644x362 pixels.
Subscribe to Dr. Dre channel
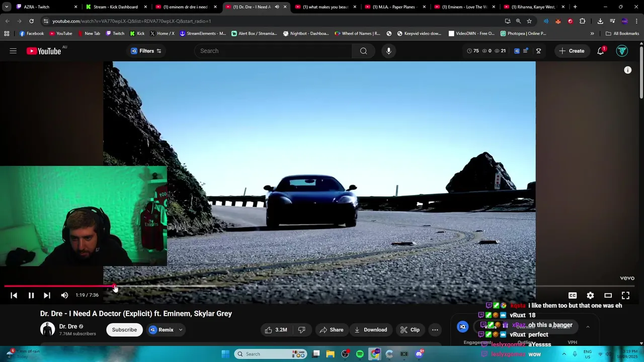pyautogui.click(x=124, y=330)
